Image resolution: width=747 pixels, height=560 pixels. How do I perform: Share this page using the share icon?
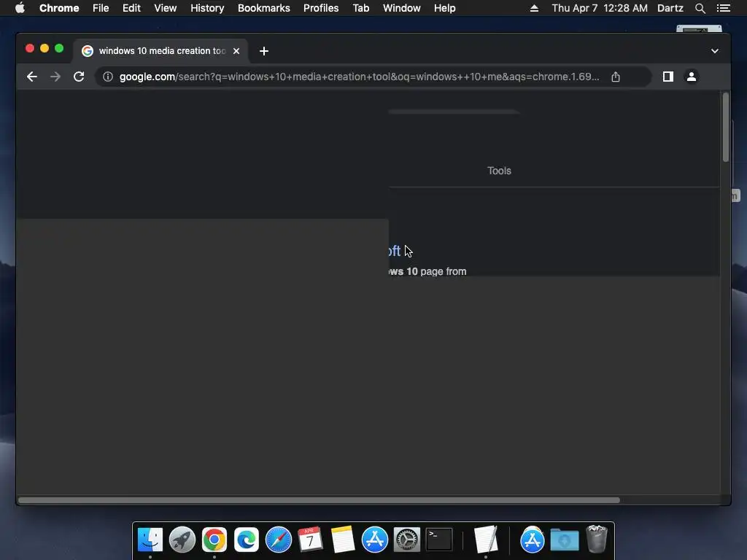coord(616,77)
